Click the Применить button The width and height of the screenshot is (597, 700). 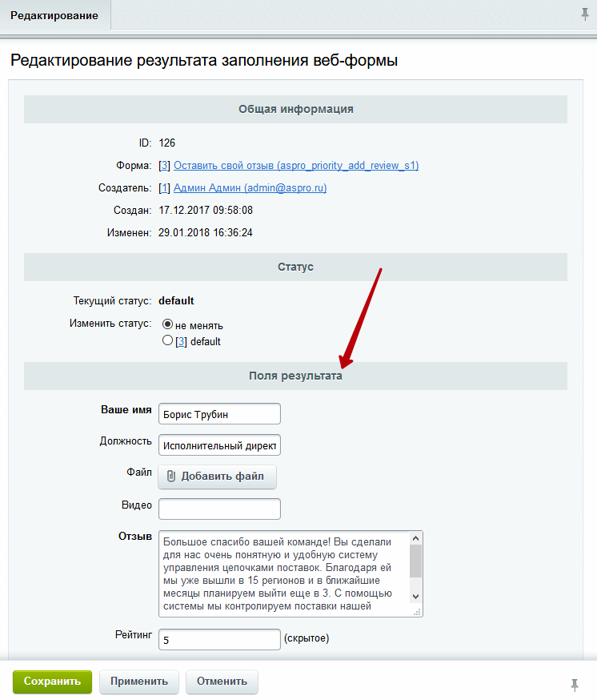(139, 682)
